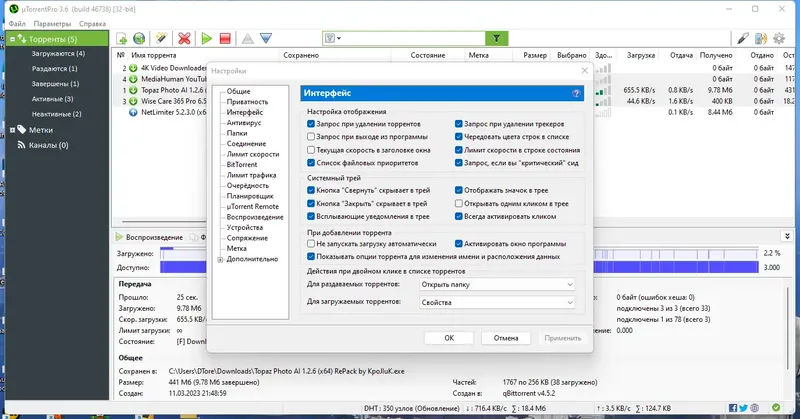Image resolution: width=800 pixels, height=419 pixels.
Task: Select Приватность in settings tree
Action: pyautogui.click(x=247, y=102)
